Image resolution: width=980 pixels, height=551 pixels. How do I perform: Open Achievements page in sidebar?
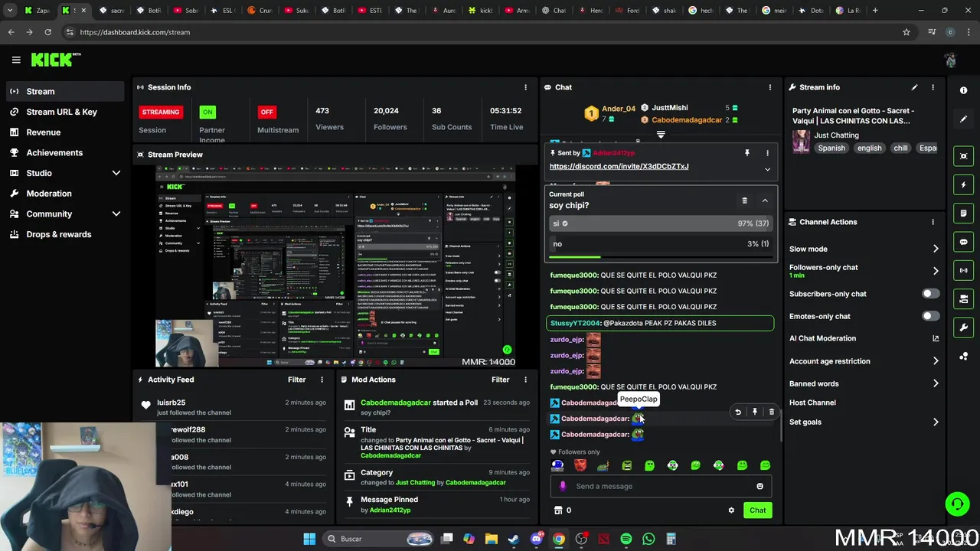[x=64, y=152]
